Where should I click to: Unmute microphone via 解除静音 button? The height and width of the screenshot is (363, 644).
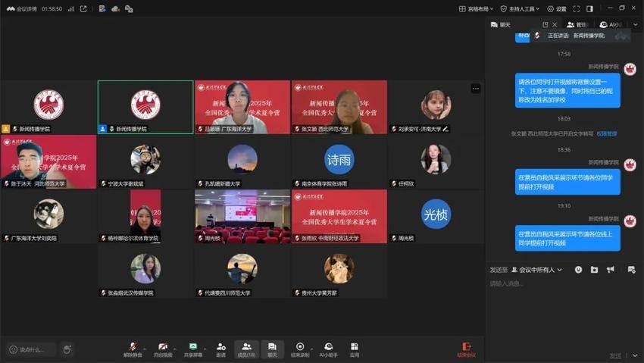[x=133, y=349]
